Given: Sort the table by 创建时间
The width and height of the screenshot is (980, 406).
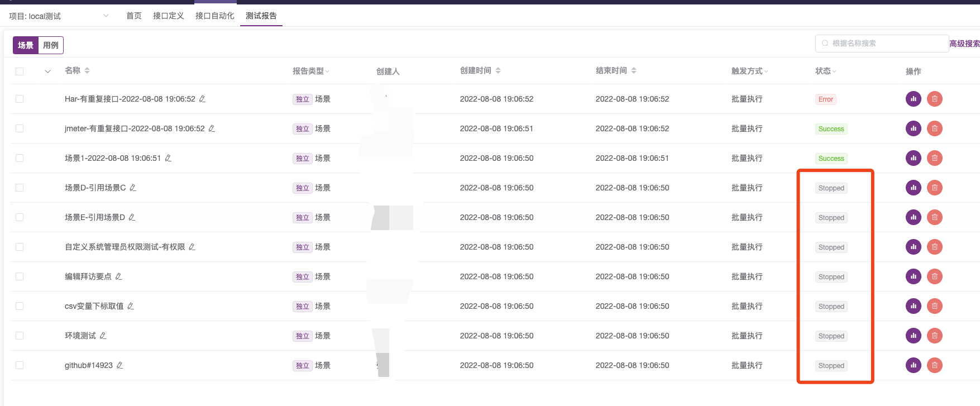Looking at the screenshot, I should coord(498,70).
